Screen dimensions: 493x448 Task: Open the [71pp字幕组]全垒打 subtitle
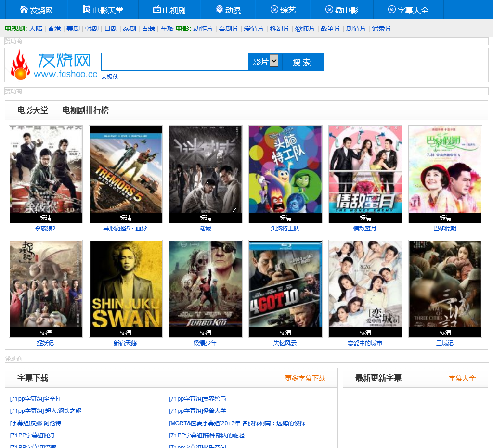pyautogui.click(x=36, y=398)
